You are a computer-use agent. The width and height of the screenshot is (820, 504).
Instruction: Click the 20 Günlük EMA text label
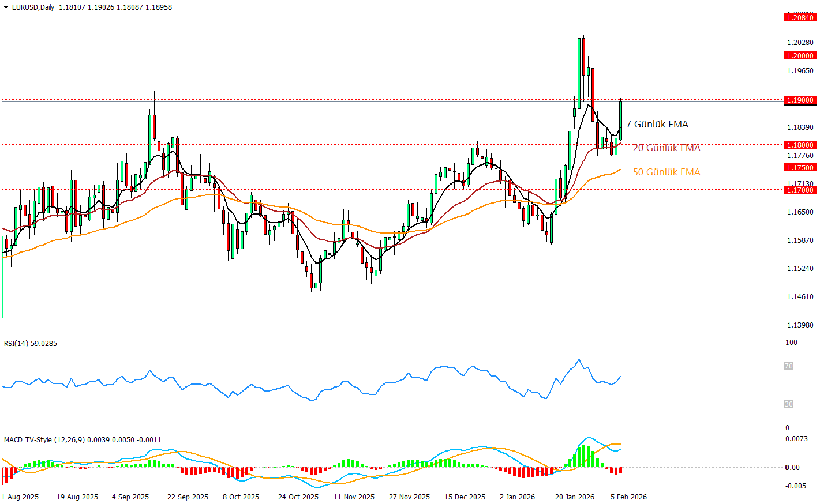coord(667,148)
